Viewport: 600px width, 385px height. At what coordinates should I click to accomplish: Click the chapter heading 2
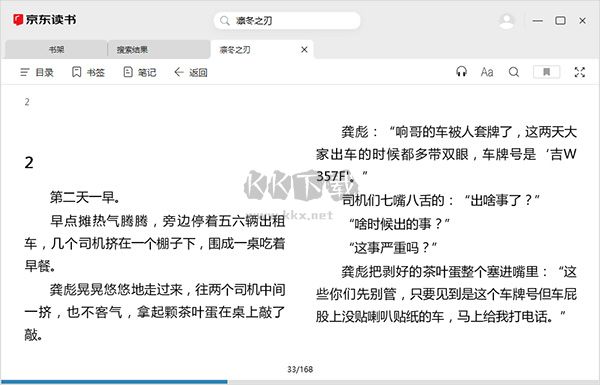[x=29, y=163]
